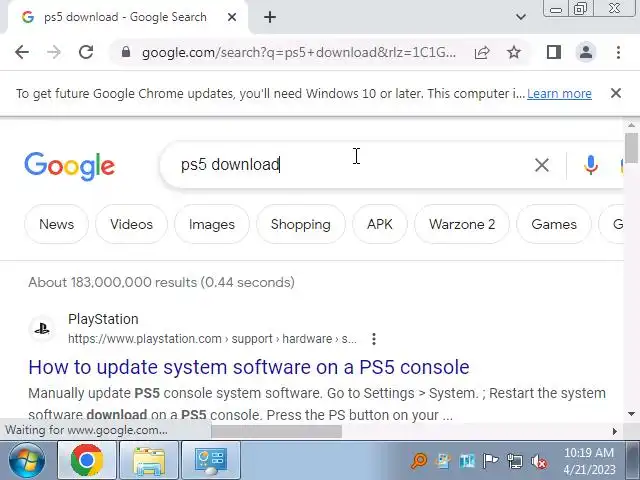
Task: Bookmark this tab with the star icon
Action: [514, 52]
